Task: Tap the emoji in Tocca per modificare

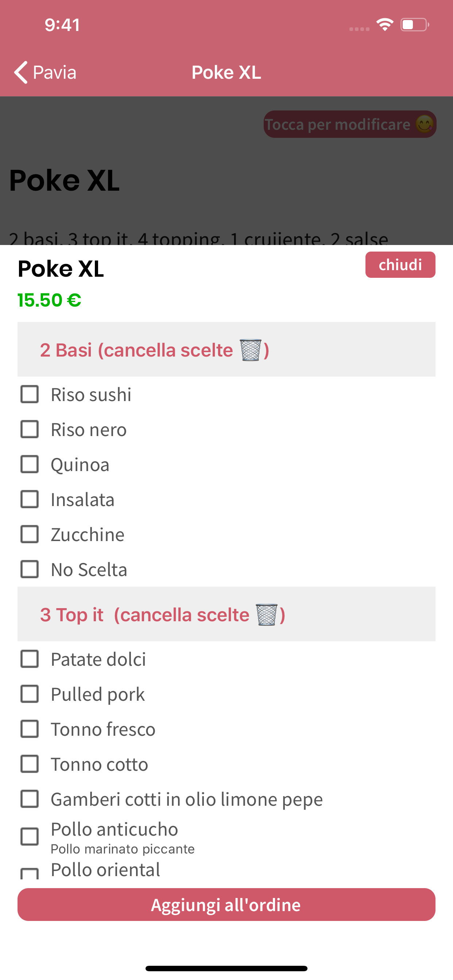Action: [x=424, y=124]
